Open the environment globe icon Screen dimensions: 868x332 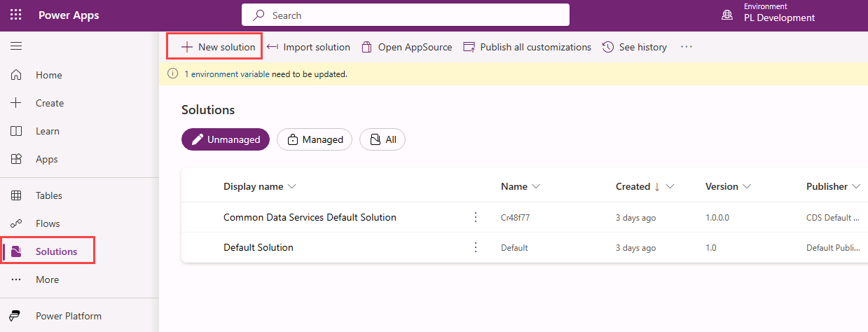(727, 15)
